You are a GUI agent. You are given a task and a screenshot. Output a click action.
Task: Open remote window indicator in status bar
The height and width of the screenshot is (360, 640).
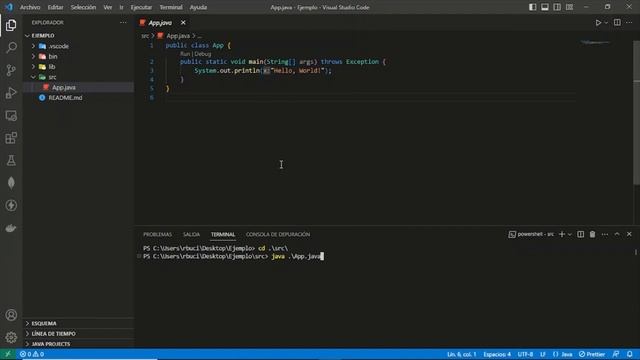pos(8,354)
